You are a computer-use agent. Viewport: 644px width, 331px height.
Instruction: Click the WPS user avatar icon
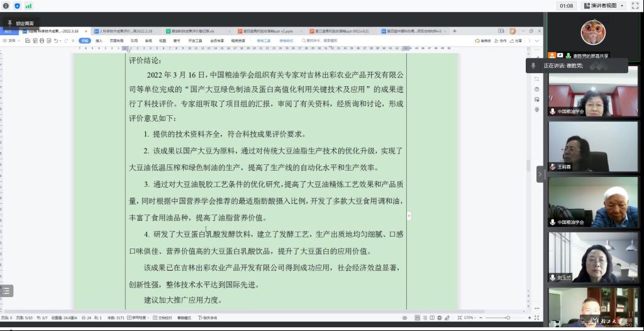[x=513, y=31]
